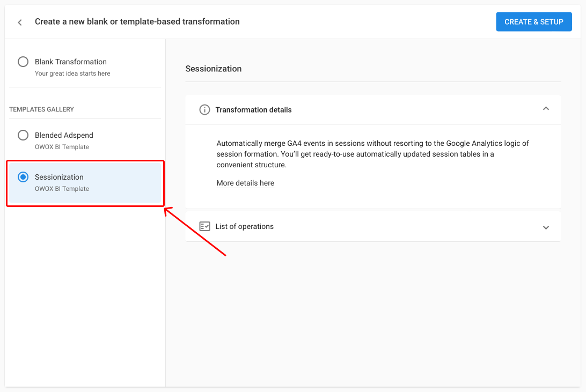Image resolution: width=586 pixels, height=392 pixels.
Task: Click the info icon beside Transformation details
Action: pos(204,110)
